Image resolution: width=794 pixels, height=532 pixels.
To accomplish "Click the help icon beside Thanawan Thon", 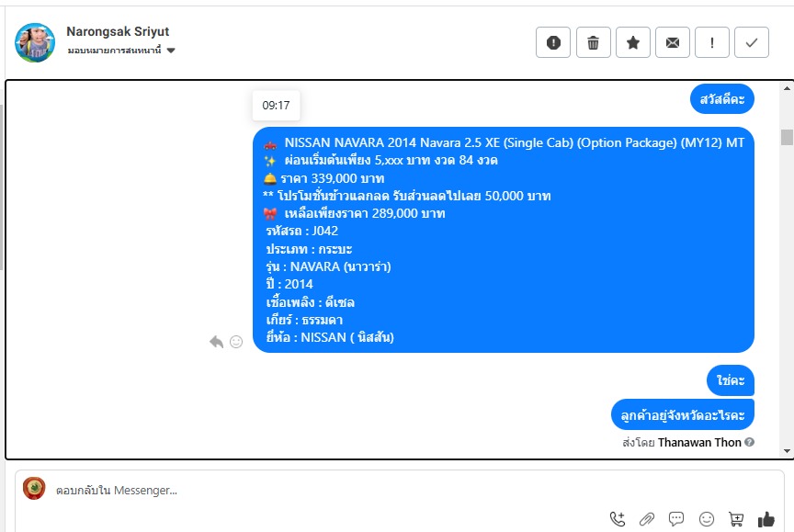I will (x=750, y=442).
